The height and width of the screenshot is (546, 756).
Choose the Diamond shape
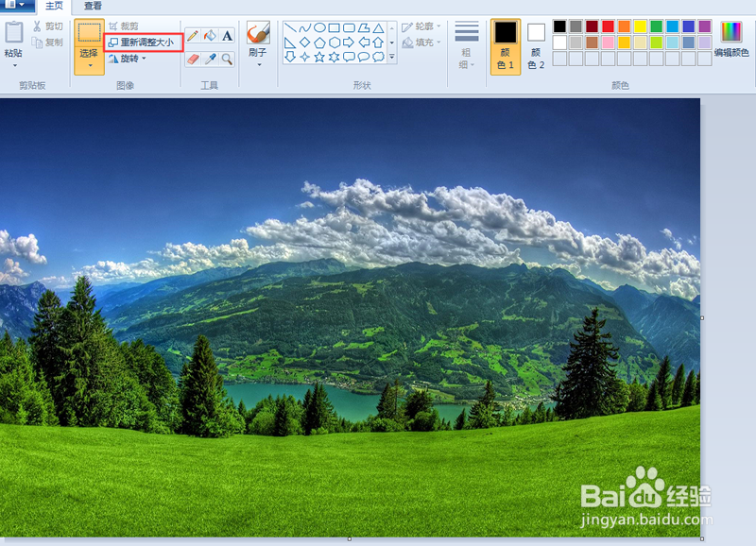point(304,43)
